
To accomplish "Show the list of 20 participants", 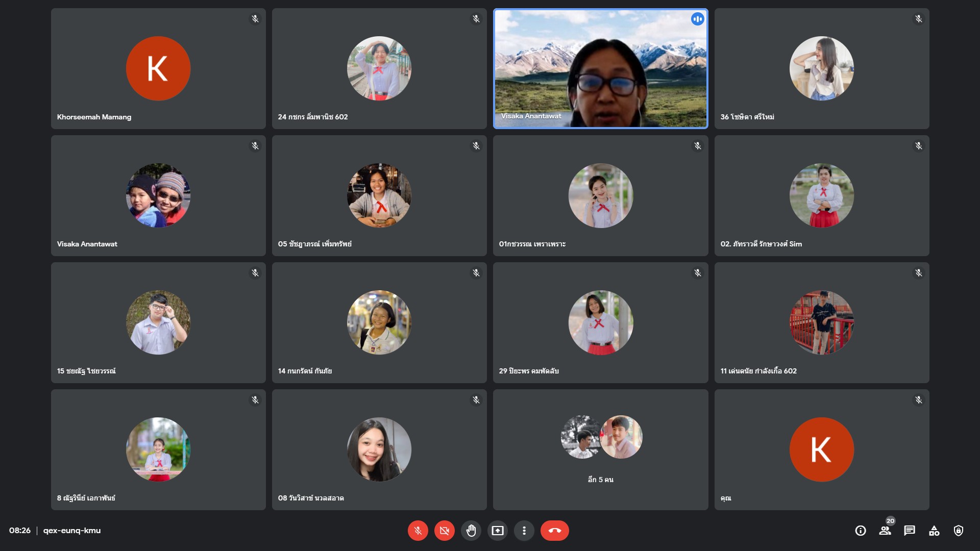I will click(885, 531).
